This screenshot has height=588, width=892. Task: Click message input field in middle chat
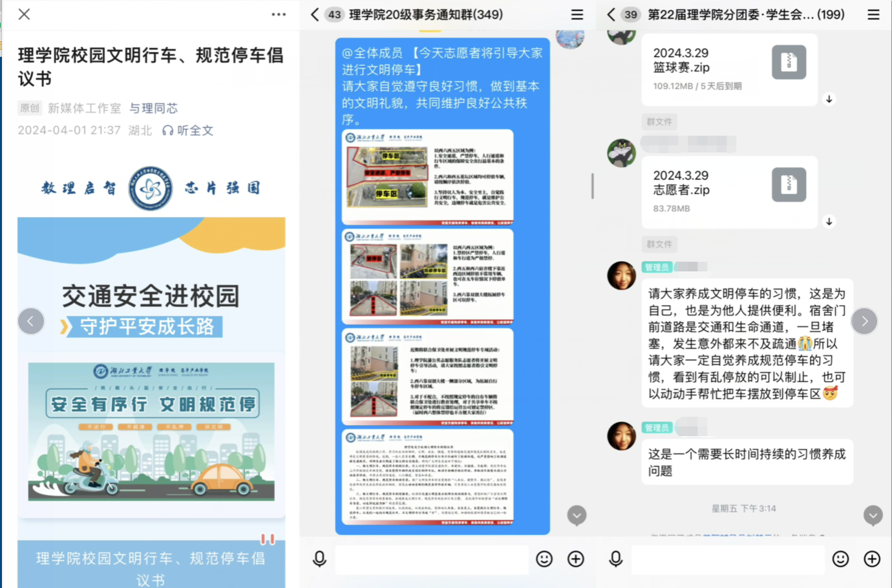431,560
